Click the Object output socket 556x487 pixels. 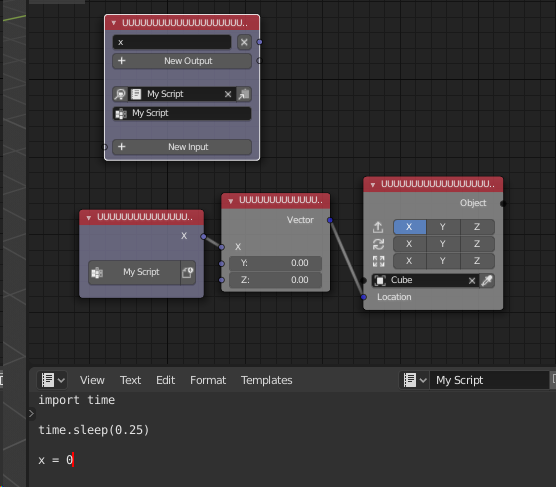click(503, 204)
